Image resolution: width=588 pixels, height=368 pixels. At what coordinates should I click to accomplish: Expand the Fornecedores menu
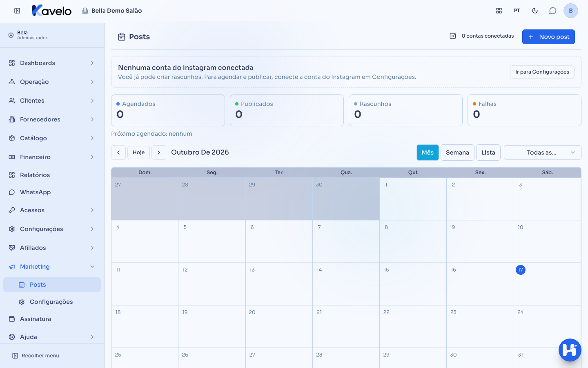pos(52,119)
